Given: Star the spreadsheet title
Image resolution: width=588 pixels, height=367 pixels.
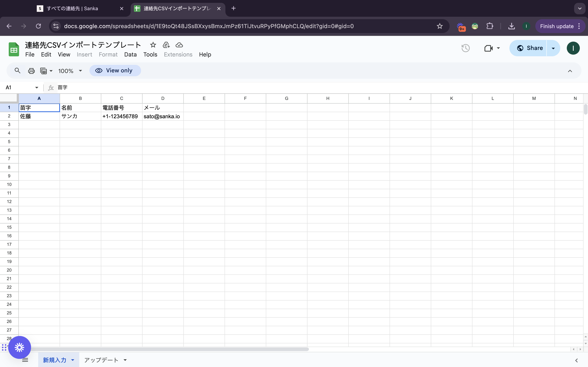Looking at the screenshot, I should pos(153,45).
